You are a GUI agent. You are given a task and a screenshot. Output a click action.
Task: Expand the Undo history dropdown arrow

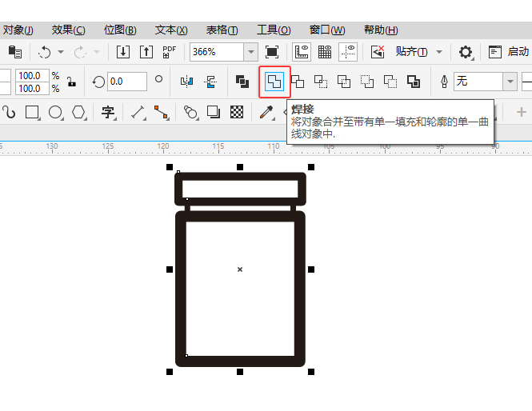point(61,52)
